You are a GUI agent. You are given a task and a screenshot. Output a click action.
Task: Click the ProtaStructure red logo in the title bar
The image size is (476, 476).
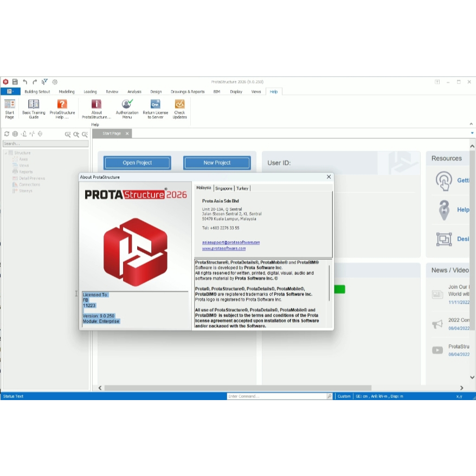pyautogui.click(x=5, y=82)
